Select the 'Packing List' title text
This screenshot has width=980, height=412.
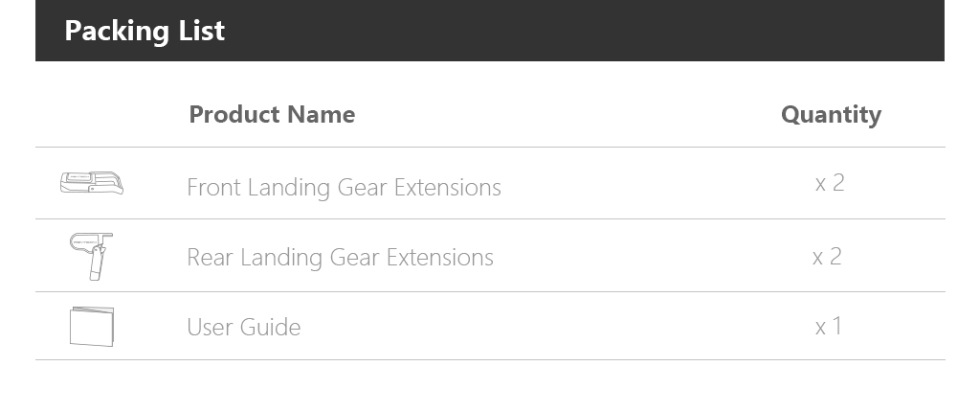[145, 31]
